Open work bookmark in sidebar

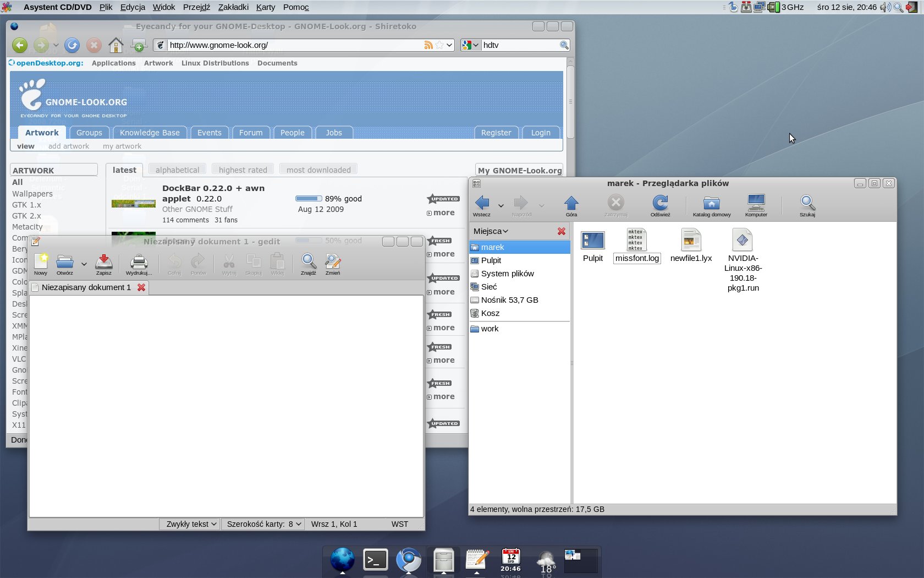[520, 329]
